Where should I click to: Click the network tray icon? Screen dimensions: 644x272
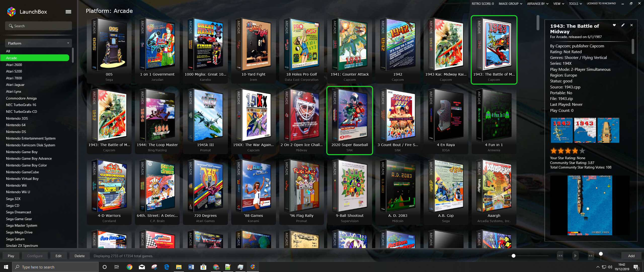(x=604, y=267)
